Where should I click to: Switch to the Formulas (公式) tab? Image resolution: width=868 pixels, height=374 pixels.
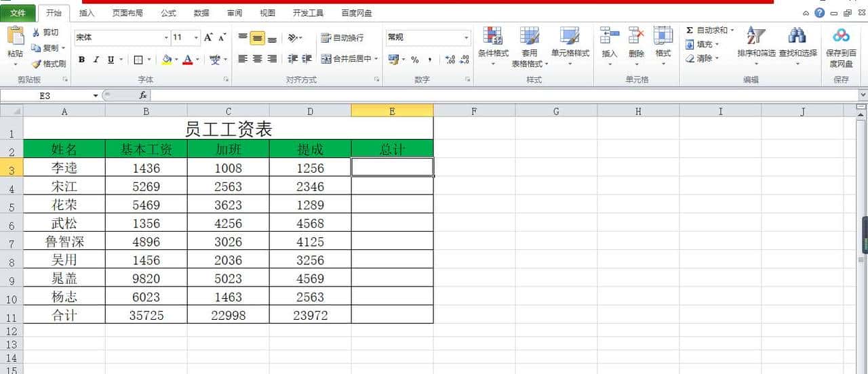(x=169, y=13)
